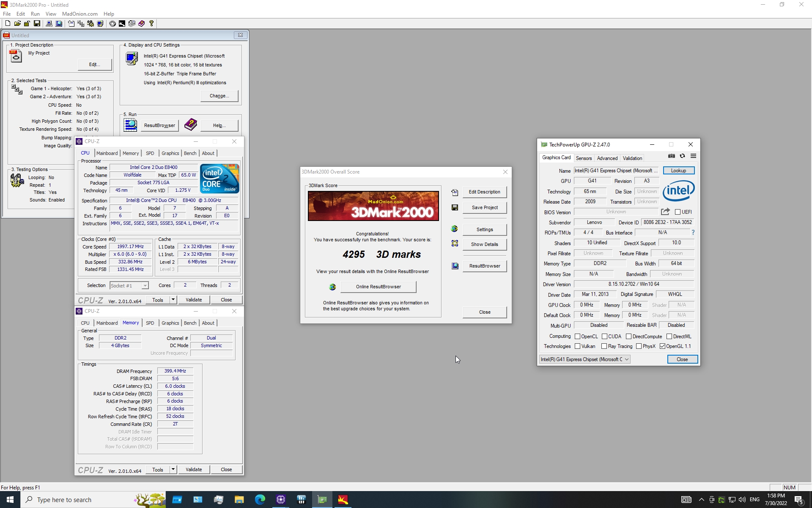Switch to Advanced tab in GPU-Z
812x508 pixels.
click(x=607, y=158)
